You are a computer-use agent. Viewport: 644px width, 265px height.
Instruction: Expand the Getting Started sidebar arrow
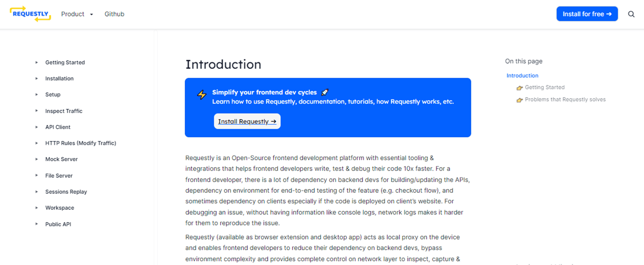pos(37,62)
